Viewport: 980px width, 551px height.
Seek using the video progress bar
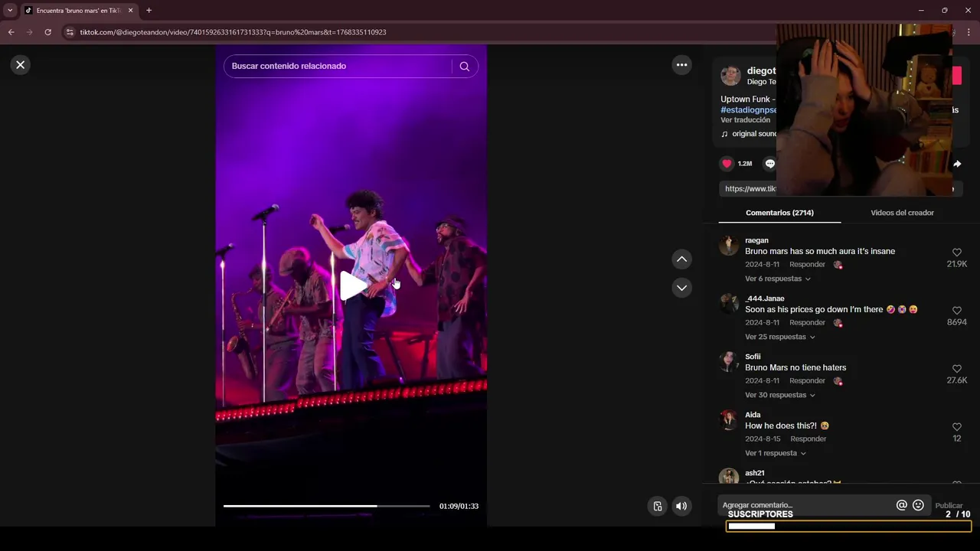point(326,506)
